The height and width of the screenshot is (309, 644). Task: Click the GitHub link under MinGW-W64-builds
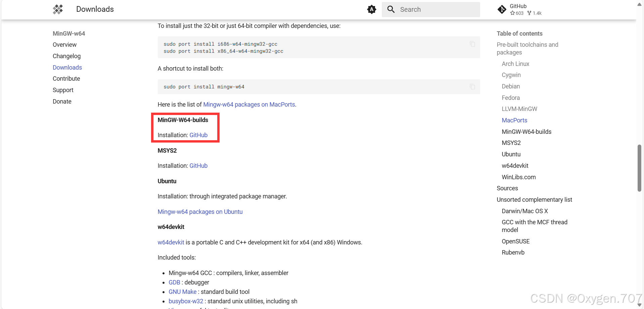pos(198,135)
